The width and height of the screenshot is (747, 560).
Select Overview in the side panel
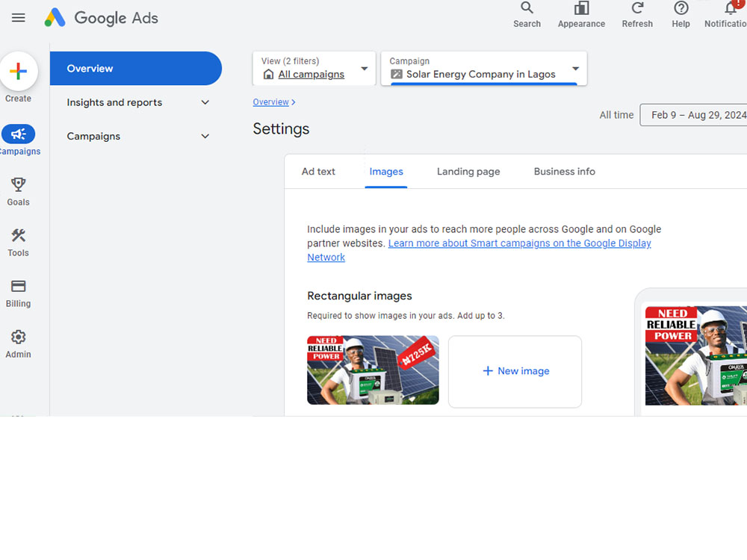136,69
